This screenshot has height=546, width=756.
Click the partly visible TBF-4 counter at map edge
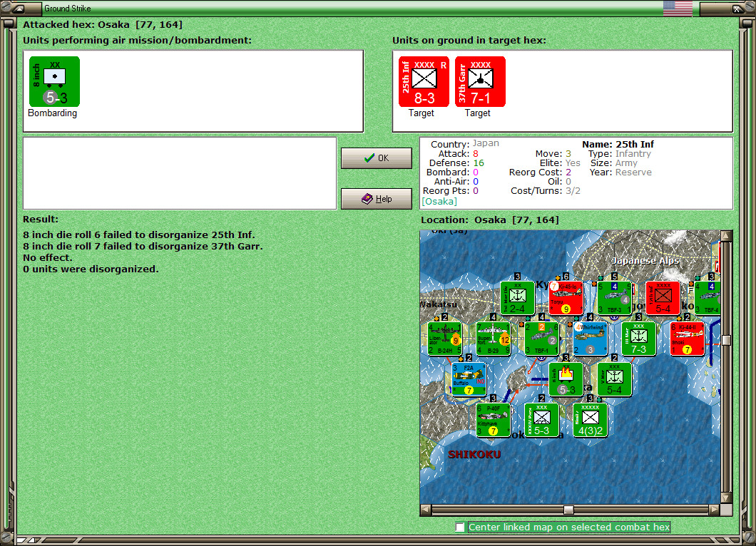[708, 298]
